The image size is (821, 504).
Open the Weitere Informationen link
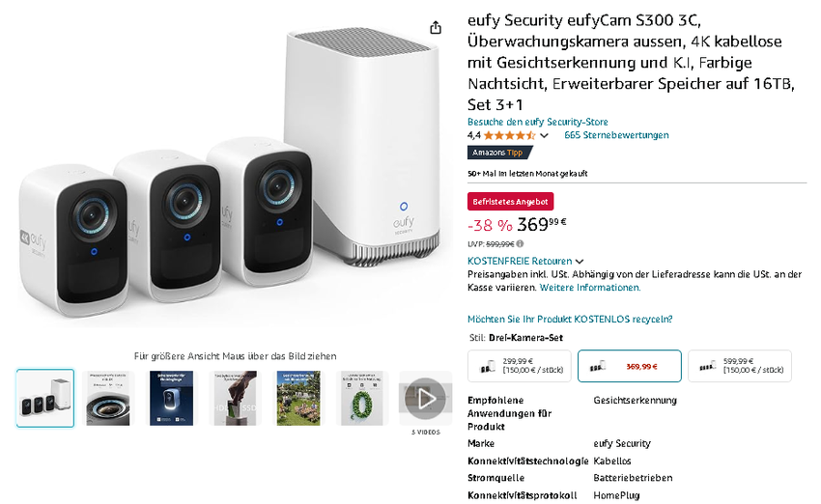(589, 288)
